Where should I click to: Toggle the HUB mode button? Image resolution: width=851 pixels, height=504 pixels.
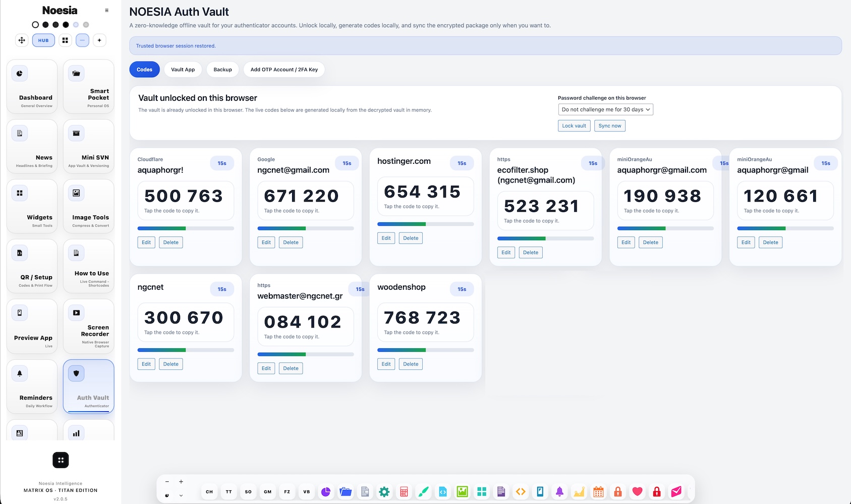tap(43, 40)
